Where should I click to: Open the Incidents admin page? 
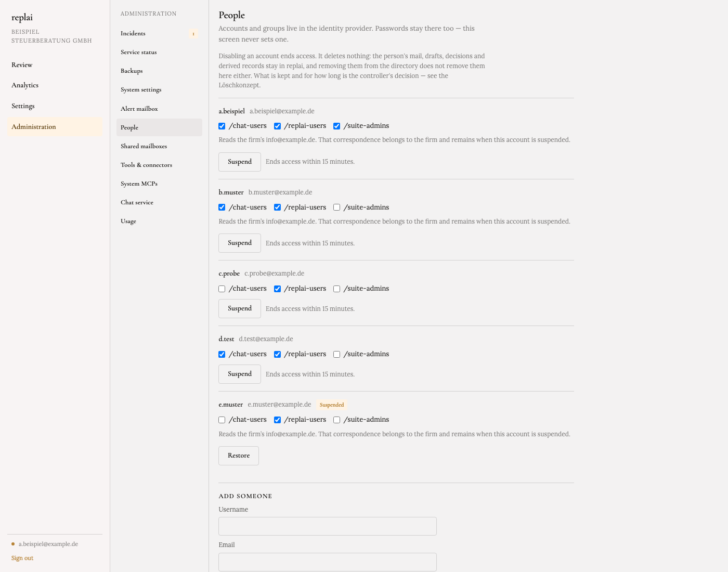click(x=159, y=33)
